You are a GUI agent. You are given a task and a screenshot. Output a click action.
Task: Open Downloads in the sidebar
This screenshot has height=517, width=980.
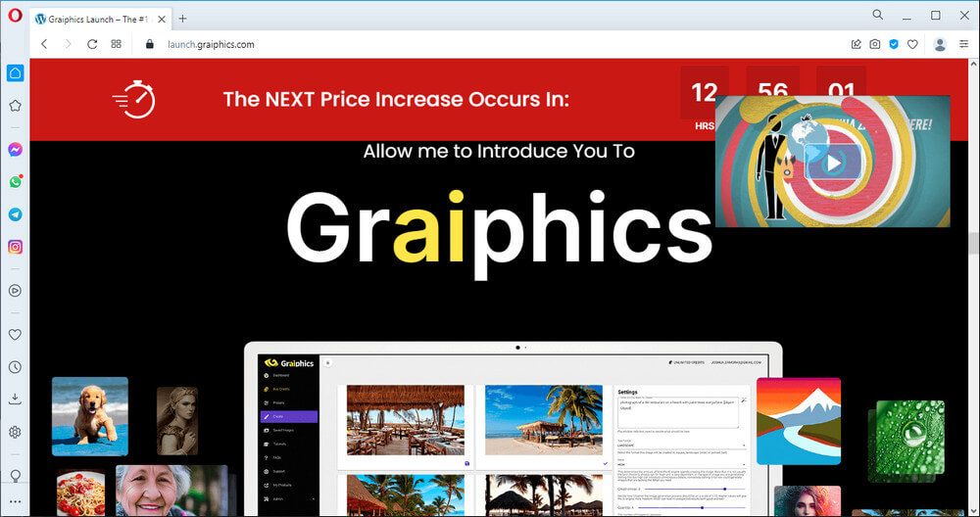(x=15, y=399)
